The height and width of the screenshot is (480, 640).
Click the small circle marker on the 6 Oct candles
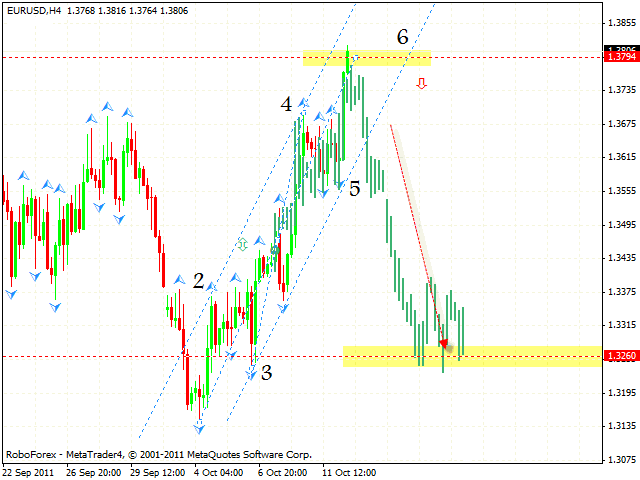point(275,250)
